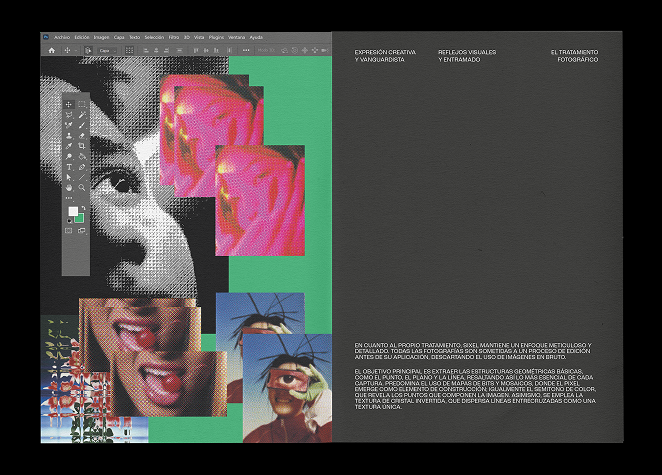
Task: Select the Rectangular Marquee tool
Action: (x=82, y=104)
